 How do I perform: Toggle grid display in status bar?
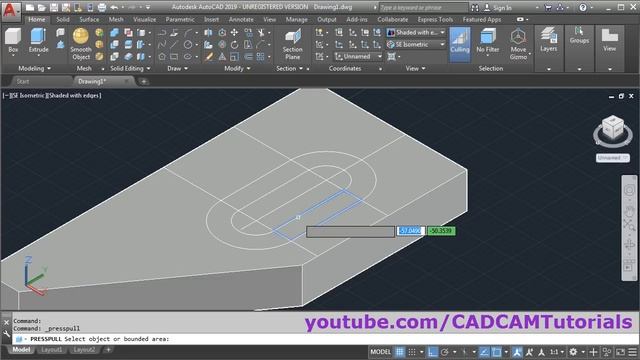point(400,352)
